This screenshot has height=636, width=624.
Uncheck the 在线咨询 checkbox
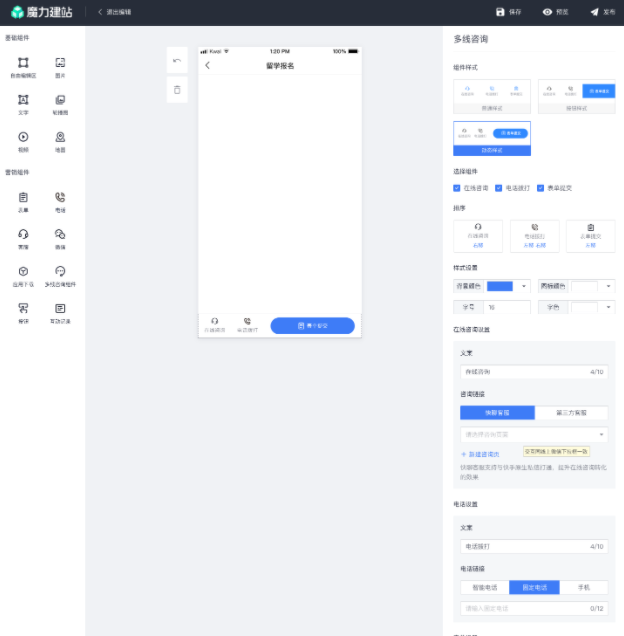coord(457,188)
